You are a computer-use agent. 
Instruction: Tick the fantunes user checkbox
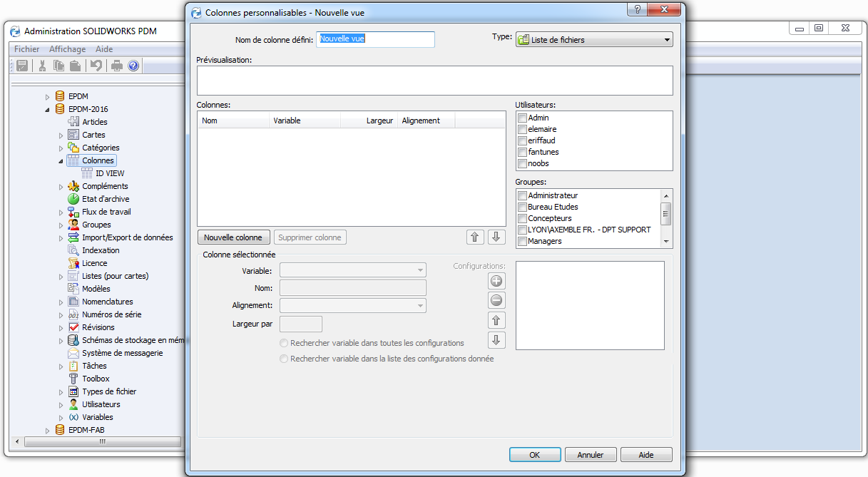pos(523,152)
